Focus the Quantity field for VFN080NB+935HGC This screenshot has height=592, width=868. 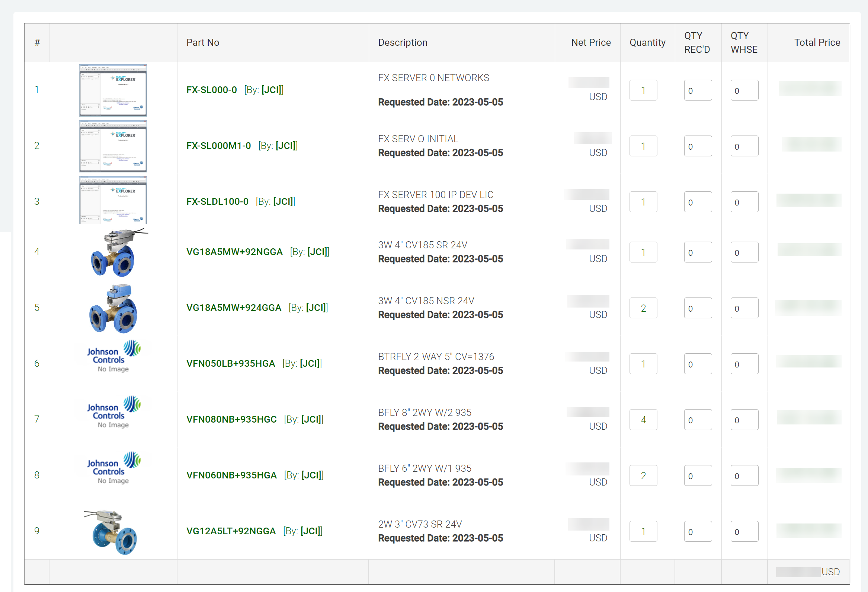point(643,420)
